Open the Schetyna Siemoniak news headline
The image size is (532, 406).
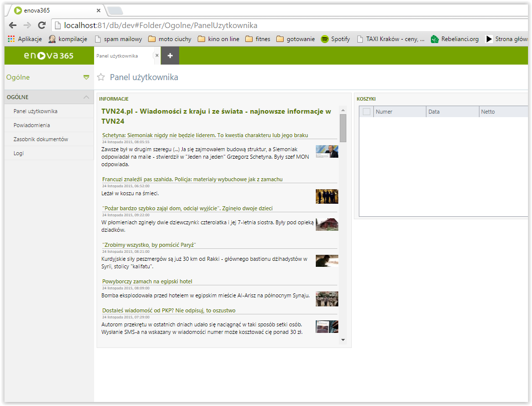(x=205, y=135)
